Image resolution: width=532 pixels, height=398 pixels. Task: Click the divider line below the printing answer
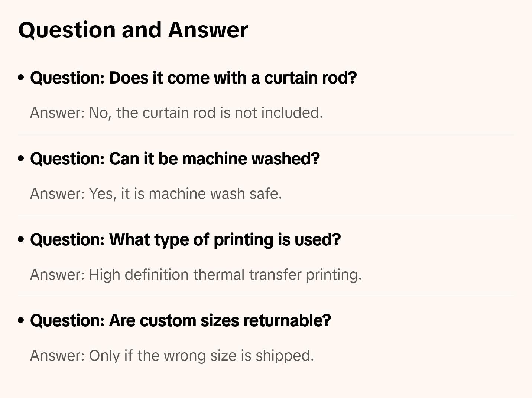coord(266,296)
